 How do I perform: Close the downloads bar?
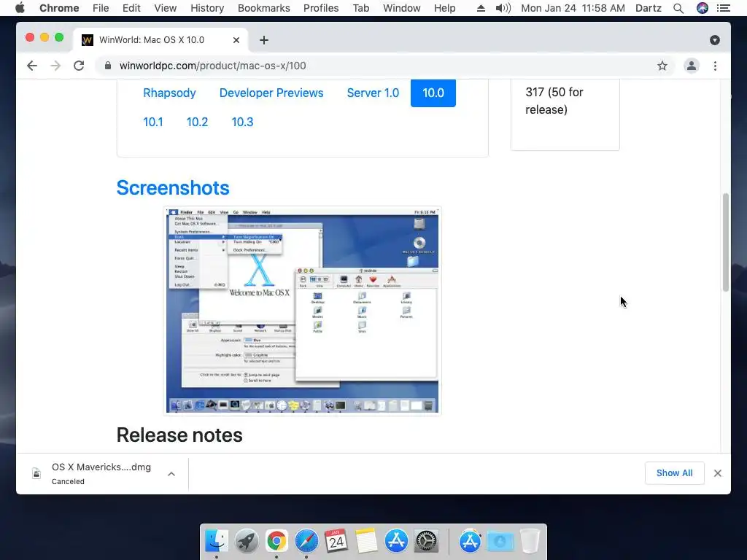pos(718,473)
